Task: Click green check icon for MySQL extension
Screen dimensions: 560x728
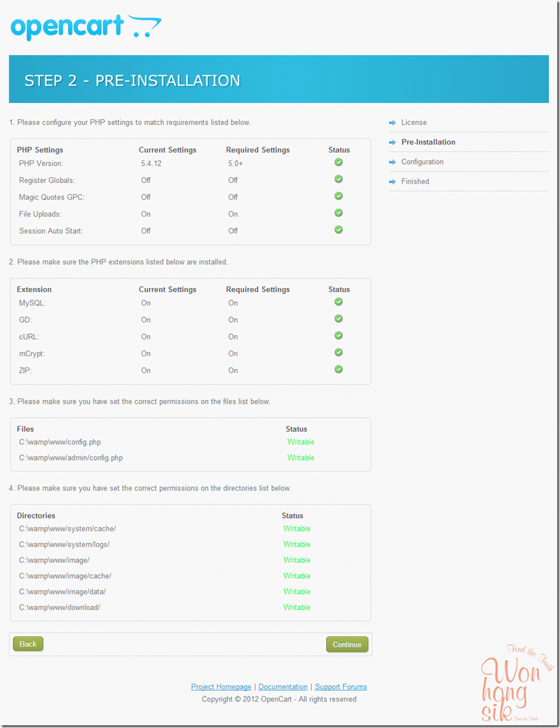Action: [x=339, y=301]
